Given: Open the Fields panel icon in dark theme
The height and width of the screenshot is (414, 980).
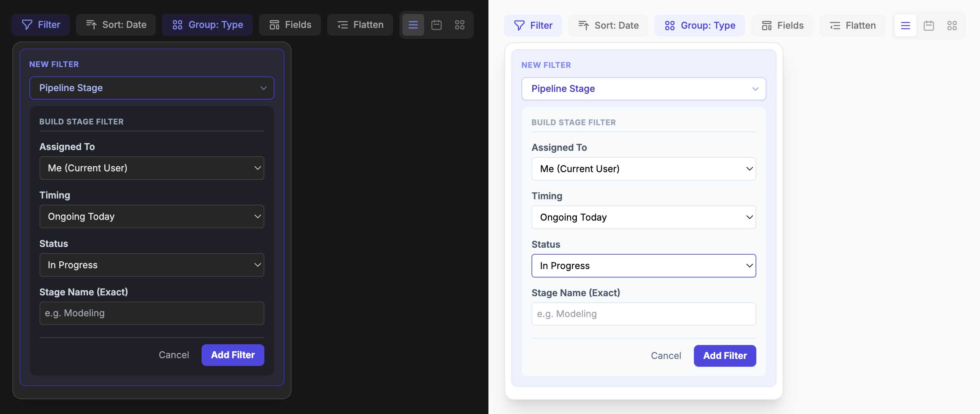Looking at the screenshot, I should tap(275, 24).
